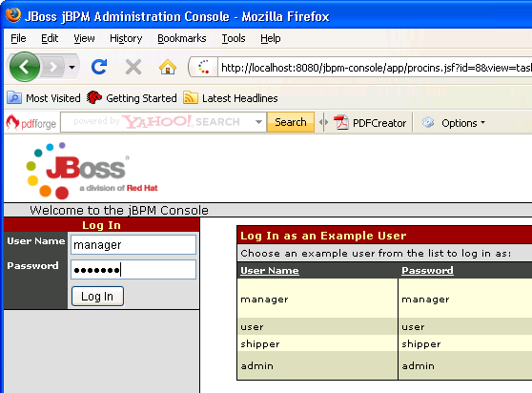Open the Tools menu

point(234,38)
